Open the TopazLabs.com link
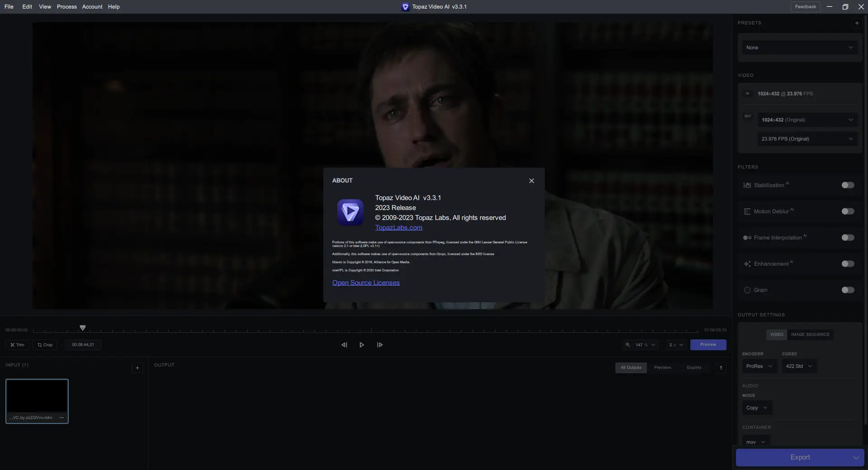The height and width of the screenshot is (470, 868). coord(399,228)
